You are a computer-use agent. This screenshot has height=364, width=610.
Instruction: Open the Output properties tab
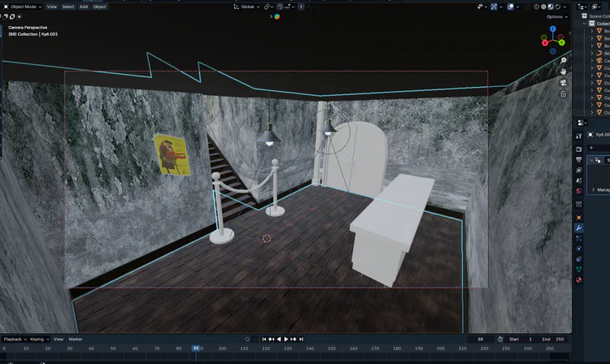(x=579, y=160)
